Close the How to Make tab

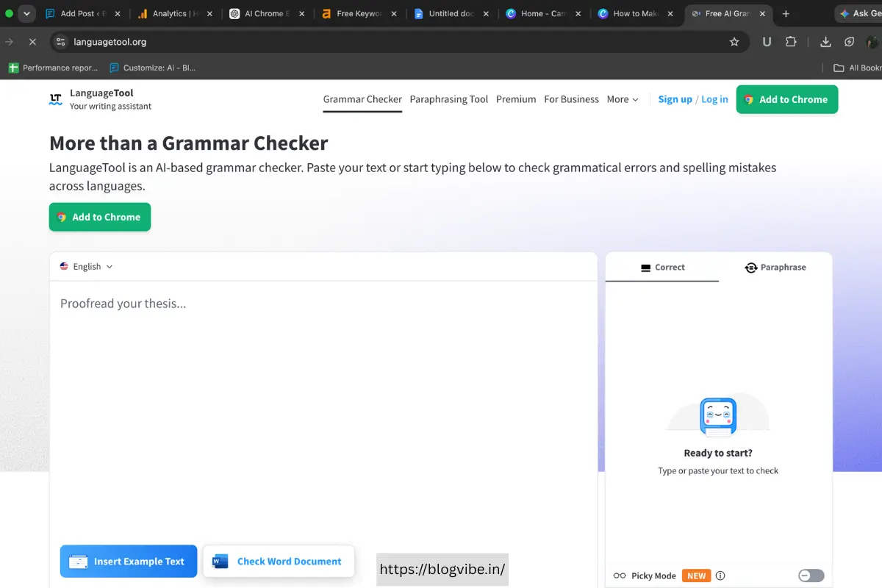tap(670, 13)
